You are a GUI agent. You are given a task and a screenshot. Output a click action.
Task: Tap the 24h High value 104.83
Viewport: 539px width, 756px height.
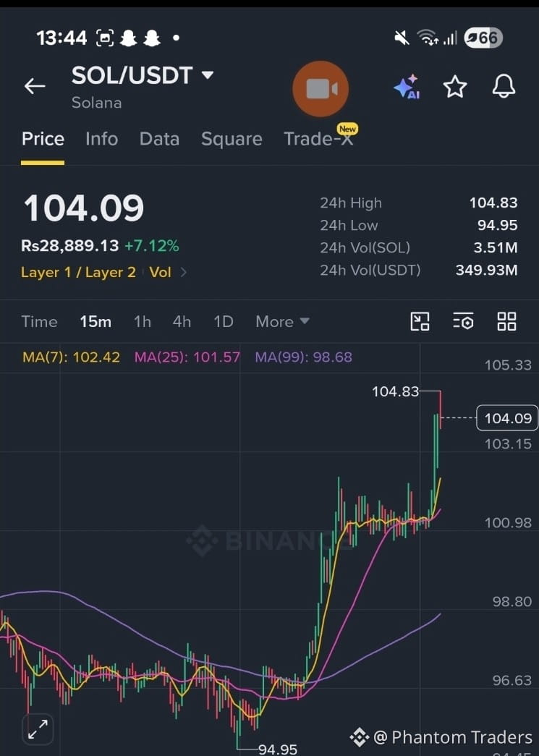pyautogui.click(x=493, y=203)
